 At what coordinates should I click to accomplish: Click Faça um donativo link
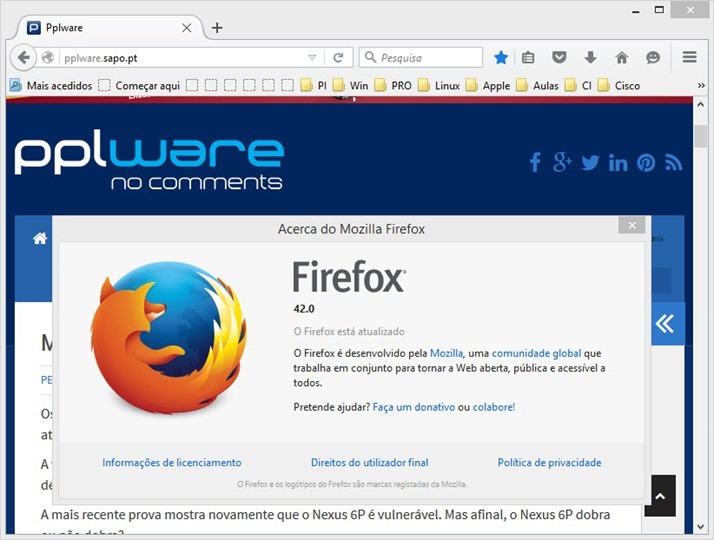pyautogui.click(x=414, y=407)
